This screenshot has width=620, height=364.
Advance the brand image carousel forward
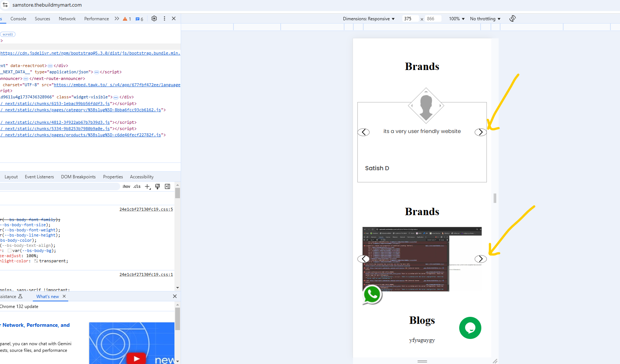click(481, 259)
